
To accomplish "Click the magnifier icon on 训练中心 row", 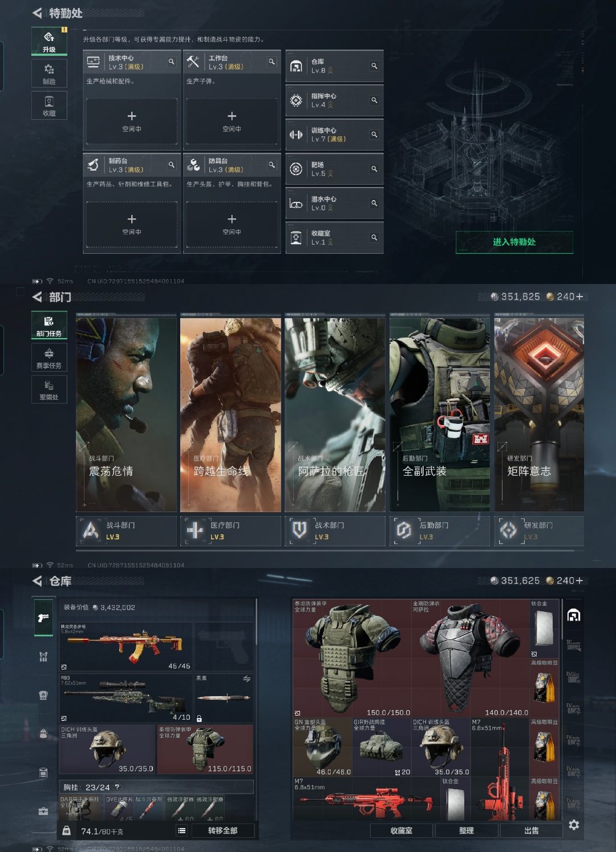I will point(374,135).
